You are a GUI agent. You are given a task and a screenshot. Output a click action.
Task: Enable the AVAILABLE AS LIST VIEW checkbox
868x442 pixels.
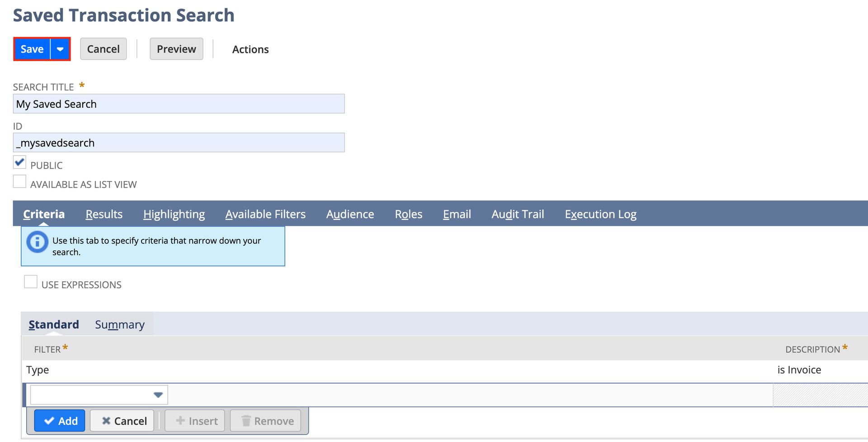point(19,181)
